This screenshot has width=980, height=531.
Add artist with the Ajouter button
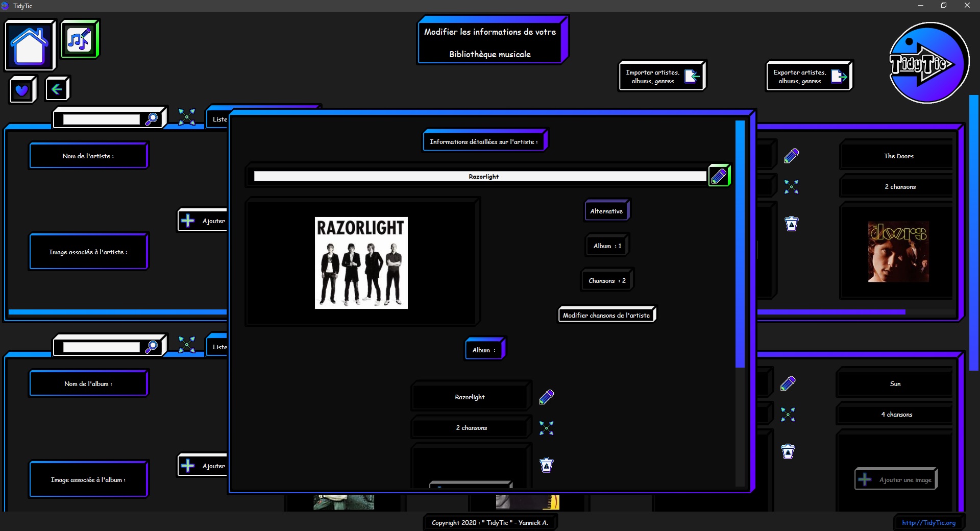click(x=203, y=221)
